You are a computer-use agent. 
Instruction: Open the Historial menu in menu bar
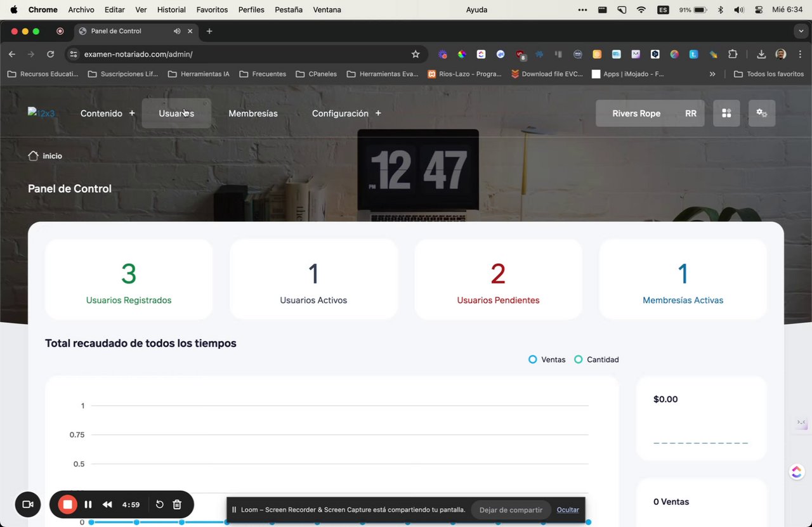click(171, 10)
